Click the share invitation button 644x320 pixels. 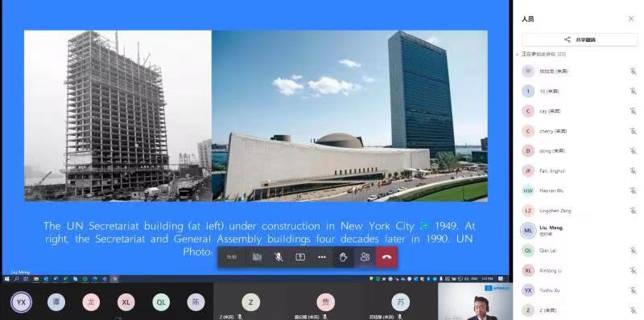pos(580,39)
